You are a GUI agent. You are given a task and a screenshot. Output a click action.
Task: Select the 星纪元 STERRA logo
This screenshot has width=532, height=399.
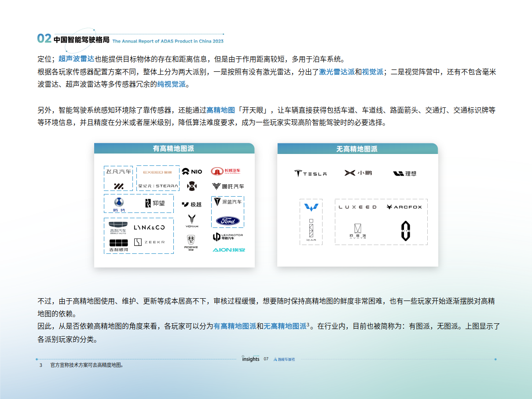click(x=158, y=186)
